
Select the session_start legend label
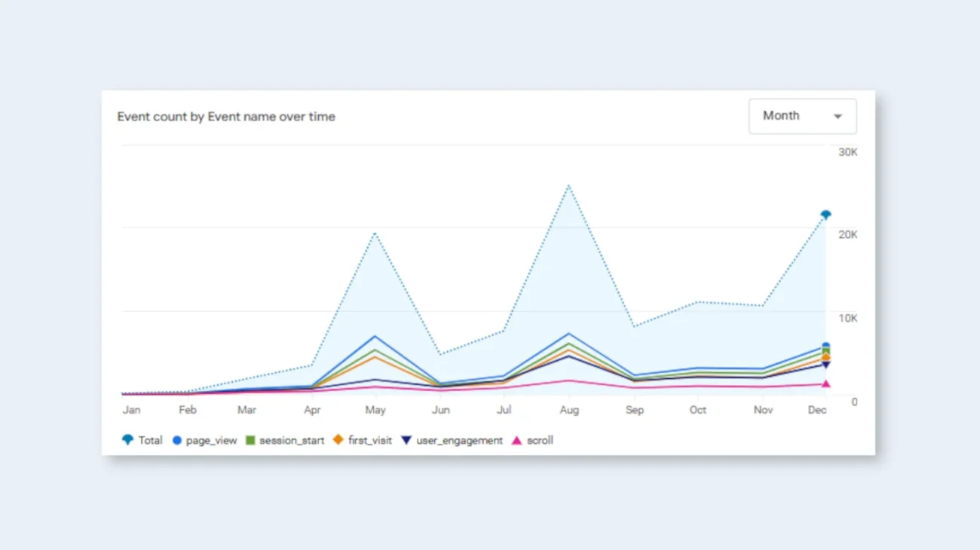click(x=292, y=440)
